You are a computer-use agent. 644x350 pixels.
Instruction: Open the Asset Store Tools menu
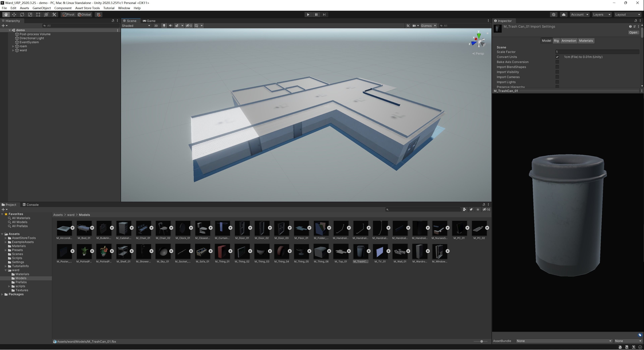point(87,8)
